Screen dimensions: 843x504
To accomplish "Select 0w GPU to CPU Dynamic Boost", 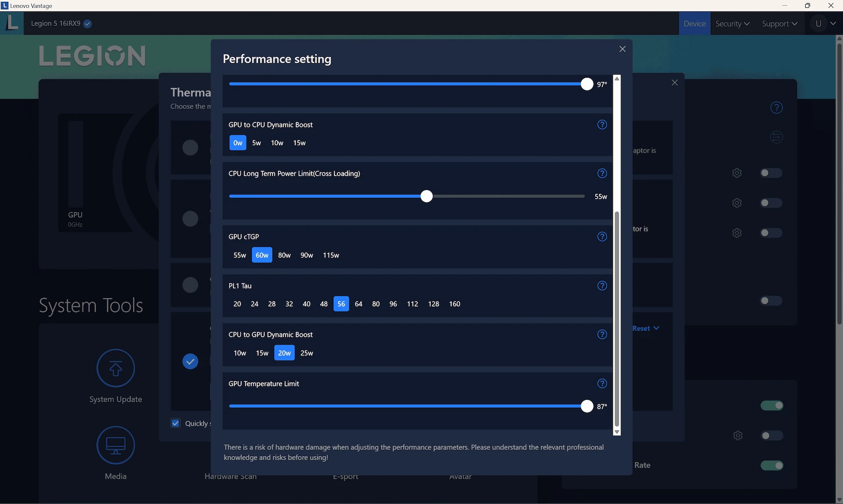I will pos(238,143).
